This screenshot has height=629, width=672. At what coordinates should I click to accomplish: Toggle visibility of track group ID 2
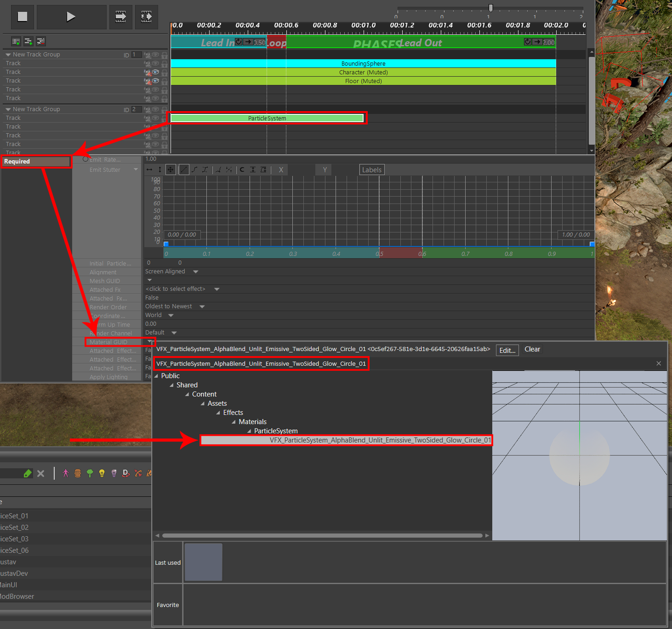tap(155, 109)
